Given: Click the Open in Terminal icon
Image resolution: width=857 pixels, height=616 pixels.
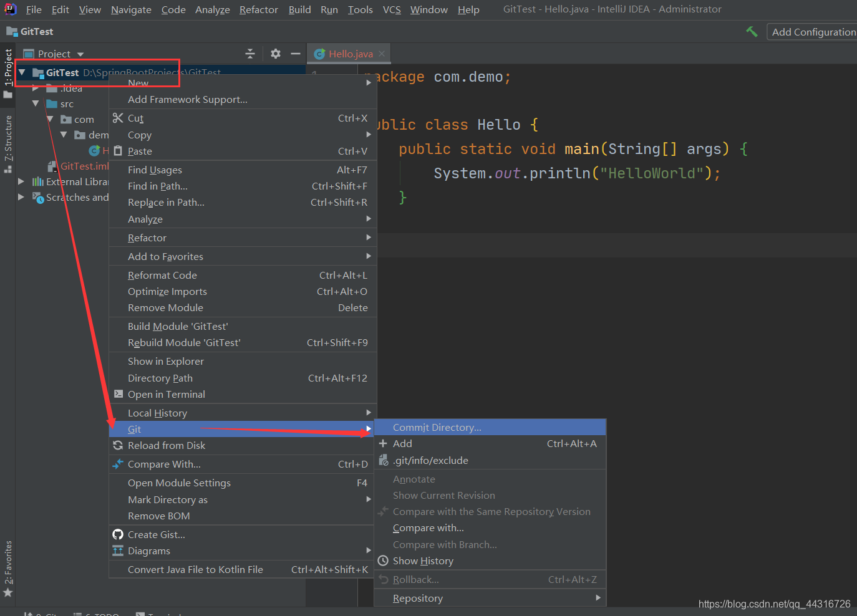Looking at the screenshot, I should (x=119, y=394).
